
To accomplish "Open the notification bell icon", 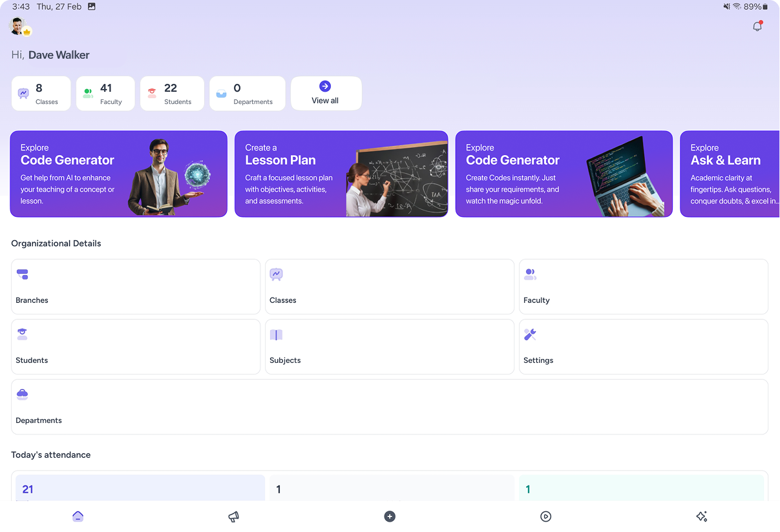I will pyautogui.click(x=757, y=26).
